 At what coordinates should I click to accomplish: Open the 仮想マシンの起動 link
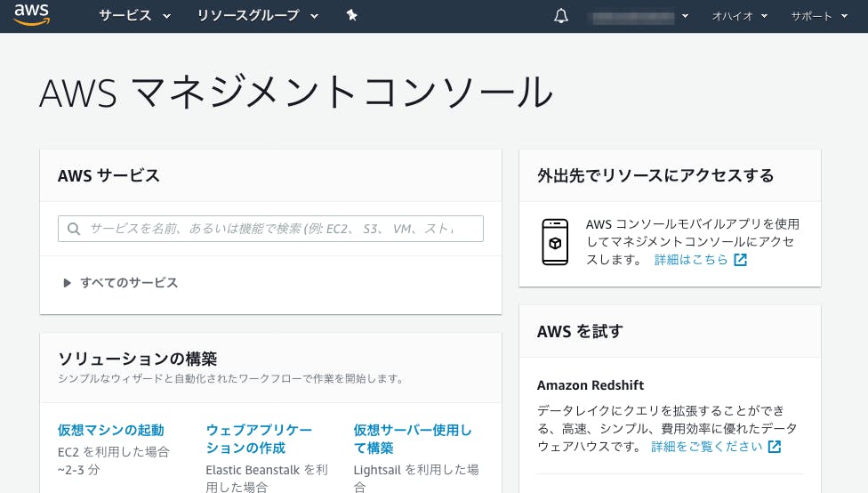(x=110, y=430)
